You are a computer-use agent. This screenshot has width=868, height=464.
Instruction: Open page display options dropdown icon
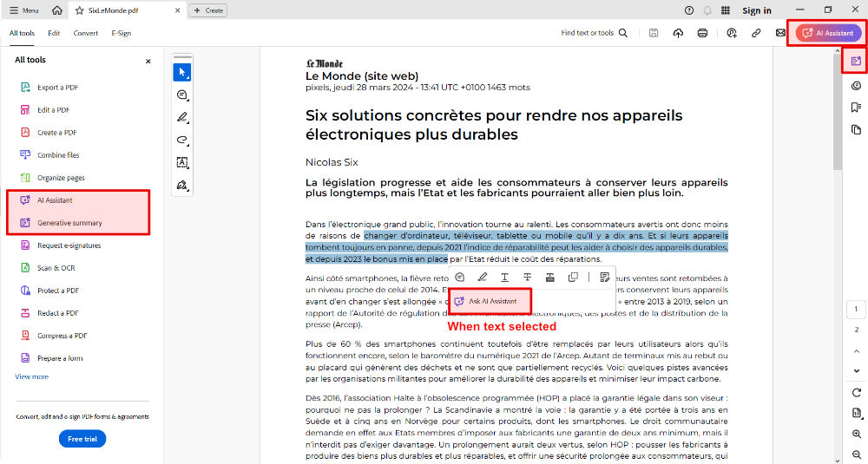857,413
